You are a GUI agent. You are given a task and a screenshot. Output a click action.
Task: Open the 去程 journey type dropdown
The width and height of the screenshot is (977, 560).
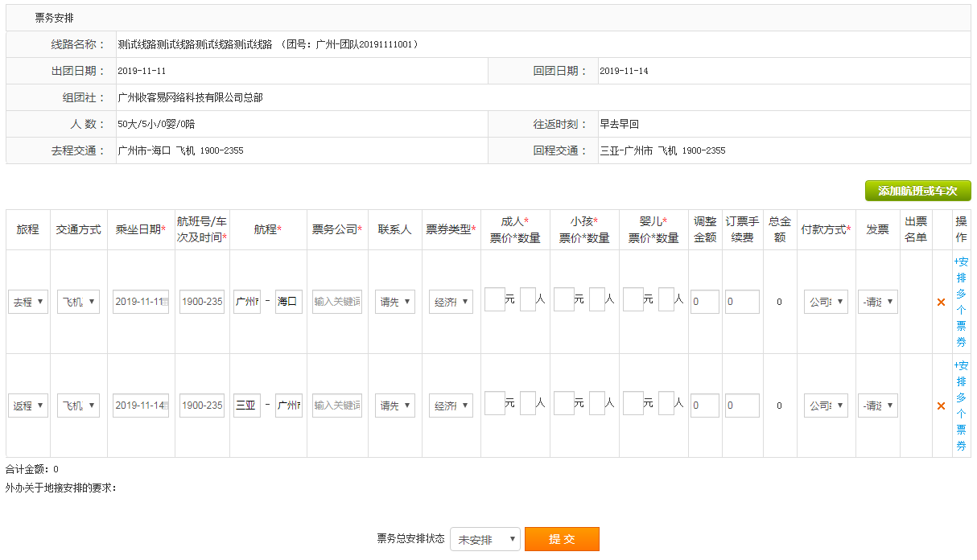[28, 303]
